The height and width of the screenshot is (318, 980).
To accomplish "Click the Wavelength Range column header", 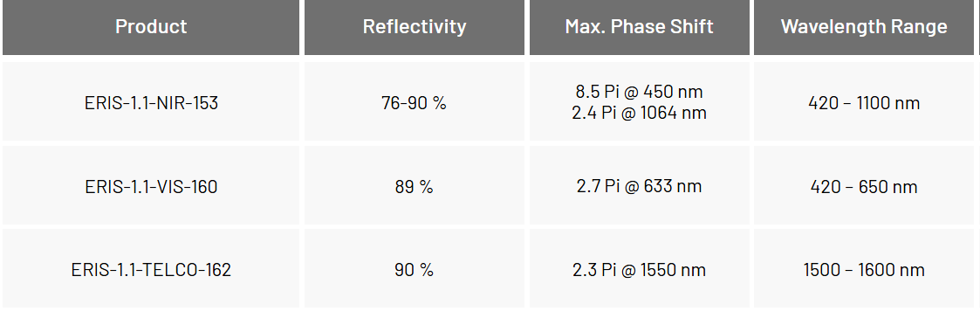I will (864, 27).
